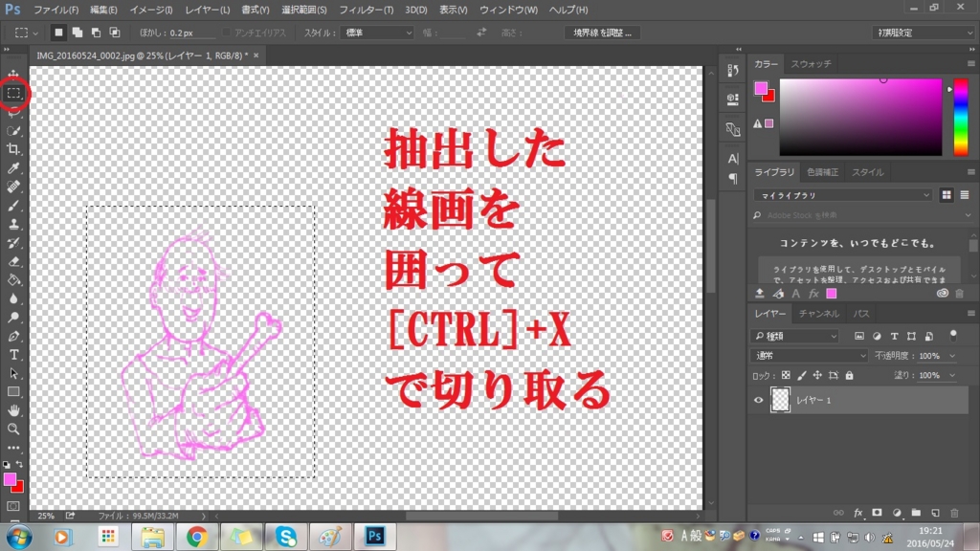The width and height of the screenshot is (980, 551).
Task: Open the layer filter 種類 dropdown
Action: (x=795, y=336)
